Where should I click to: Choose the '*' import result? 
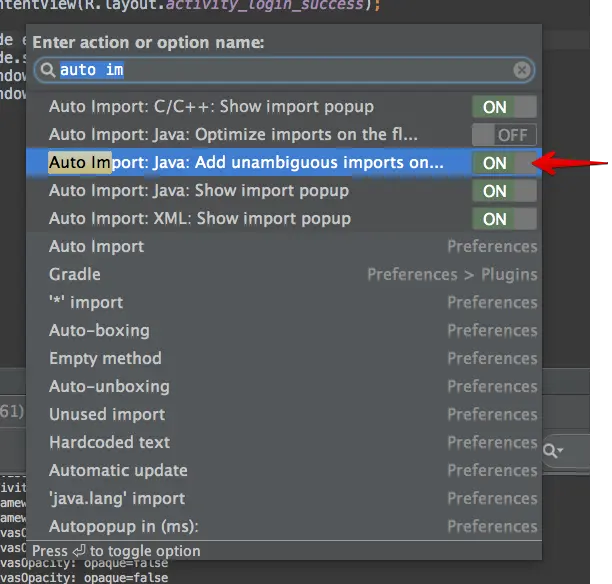(x=284, y=303)
